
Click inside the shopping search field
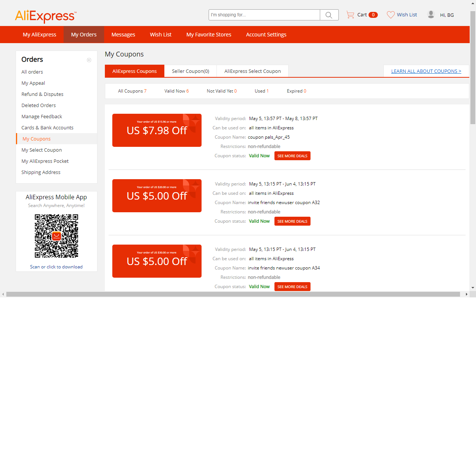[x=264, y=15]
